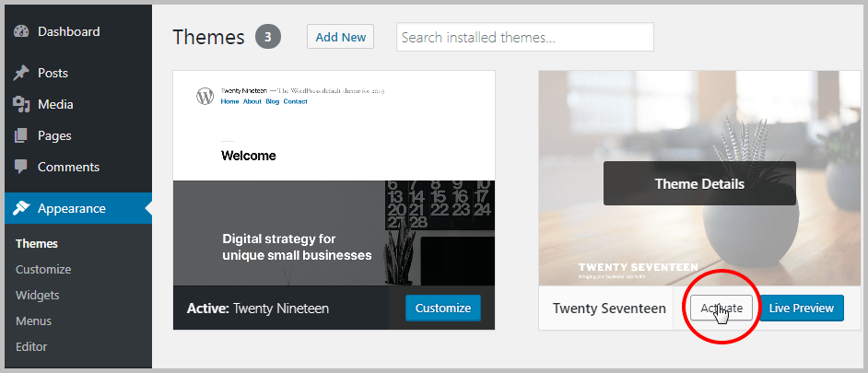868x373 pixels.
Task: Open the Posts menu
Action: pyautogui.click(x=53, y=74)
